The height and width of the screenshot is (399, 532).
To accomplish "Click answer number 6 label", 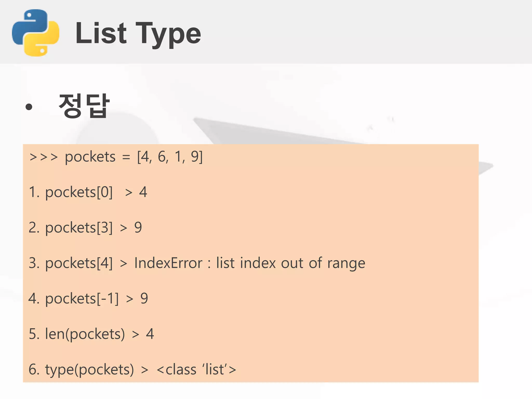I will tap(34, 369).
